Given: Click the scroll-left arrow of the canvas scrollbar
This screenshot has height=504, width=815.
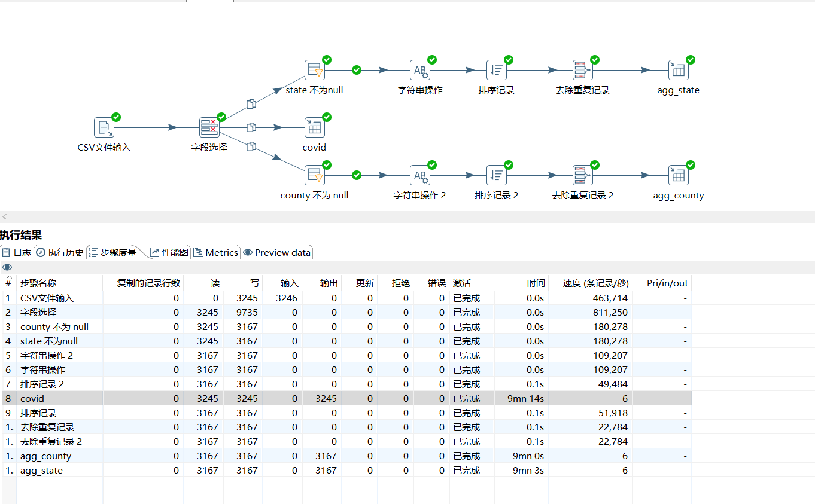Looking at the screenshot, I should pyautogui.click(x=5, y=217).
